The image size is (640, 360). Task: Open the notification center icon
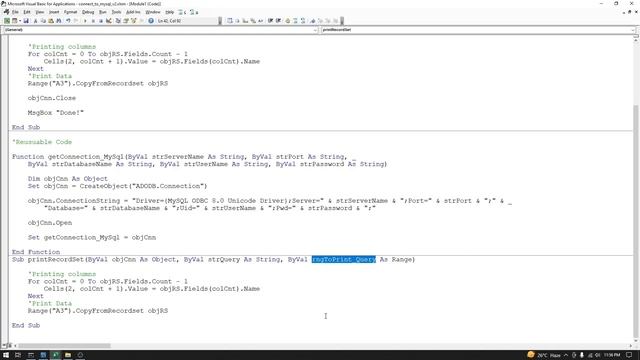(629, 355)
